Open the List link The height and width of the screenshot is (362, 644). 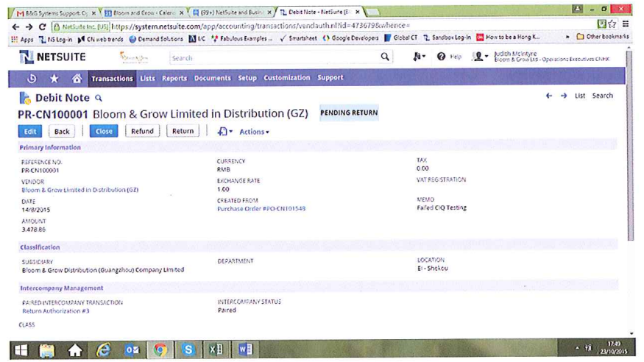click(580, 96)
